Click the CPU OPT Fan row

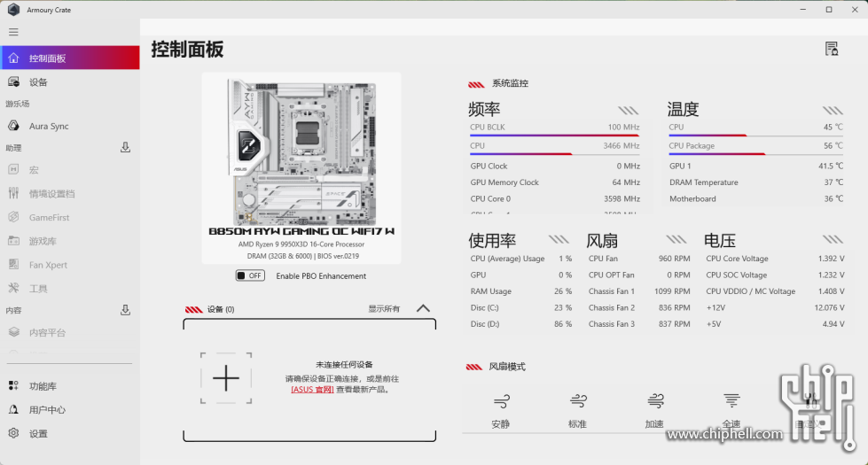(x=639, y=275)
